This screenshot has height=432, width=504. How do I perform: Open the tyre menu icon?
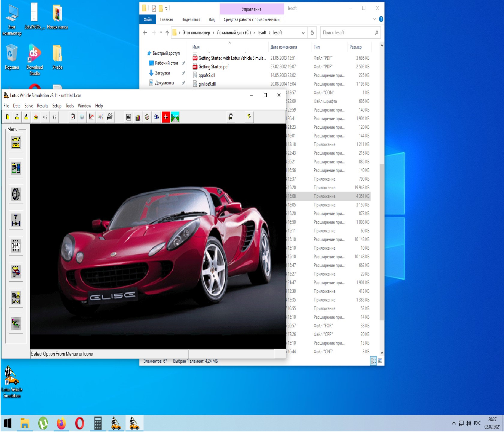pyautogui.click(x=16, y=194)
